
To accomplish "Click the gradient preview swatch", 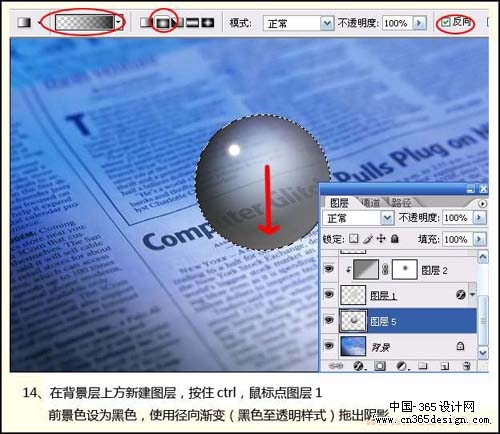I will coord(85,23).
